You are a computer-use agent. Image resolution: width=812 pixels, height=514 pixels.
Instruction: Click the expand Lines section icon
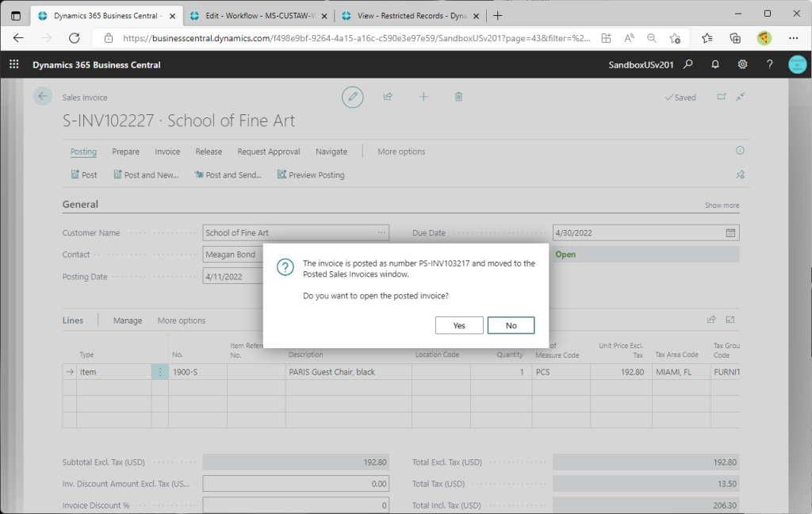pos(730,320)
